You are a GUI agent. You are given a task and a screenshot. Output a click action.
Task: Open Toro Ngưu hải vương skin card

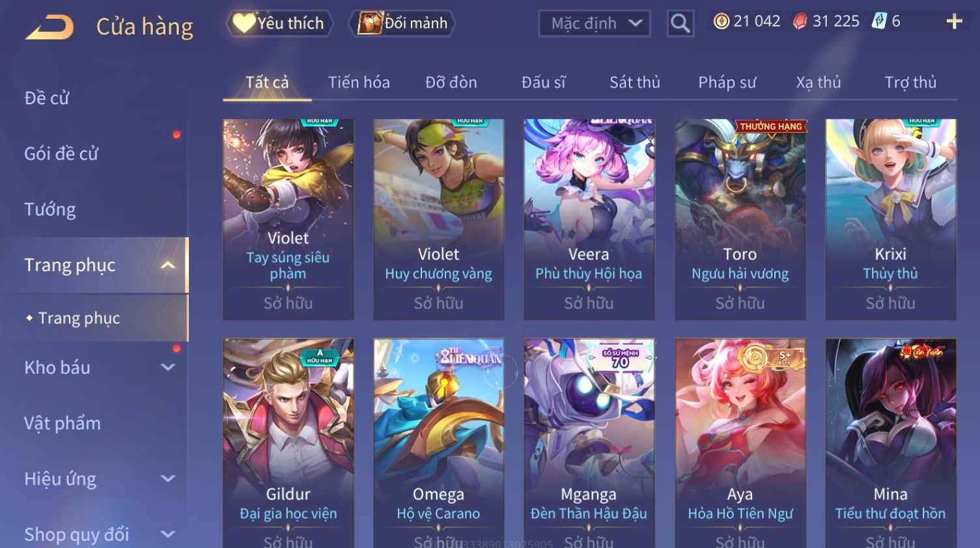coord(740,219)
